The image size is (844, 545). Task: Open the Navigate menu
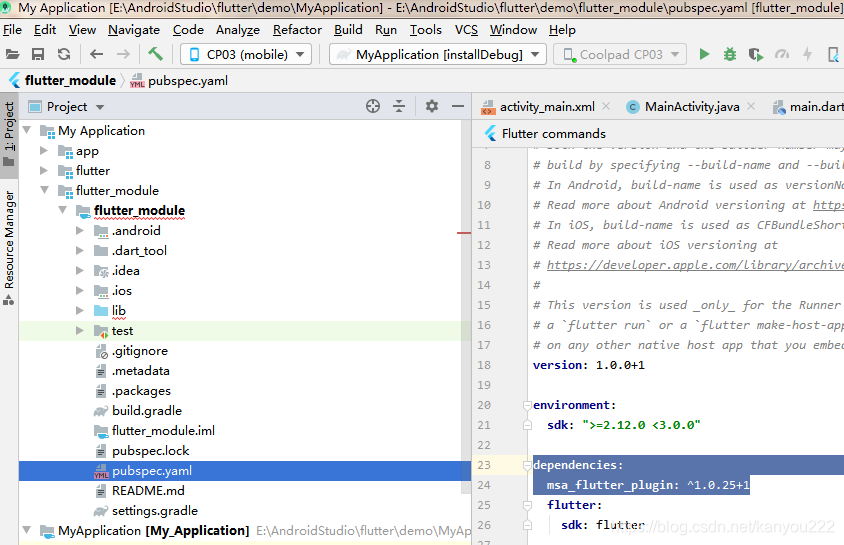[x=133, y=30]
